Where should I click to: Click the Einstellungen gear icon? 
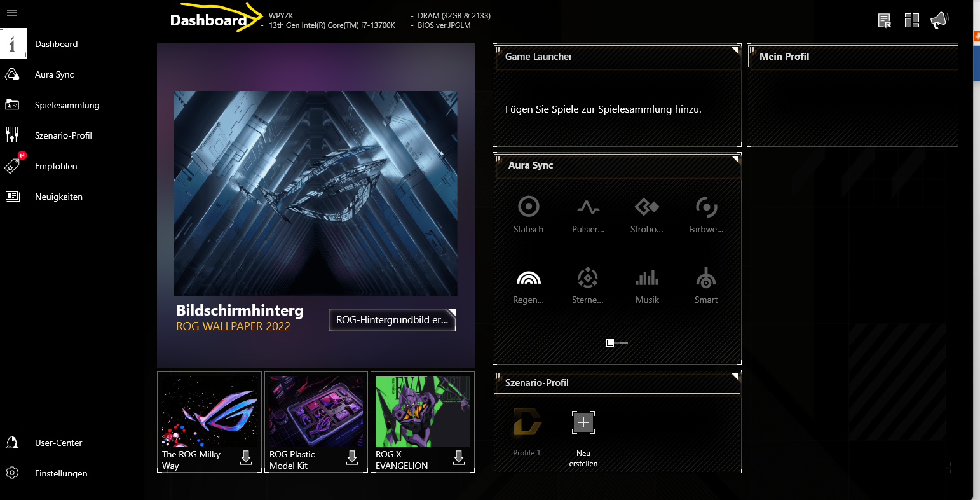tap(12, 473)
